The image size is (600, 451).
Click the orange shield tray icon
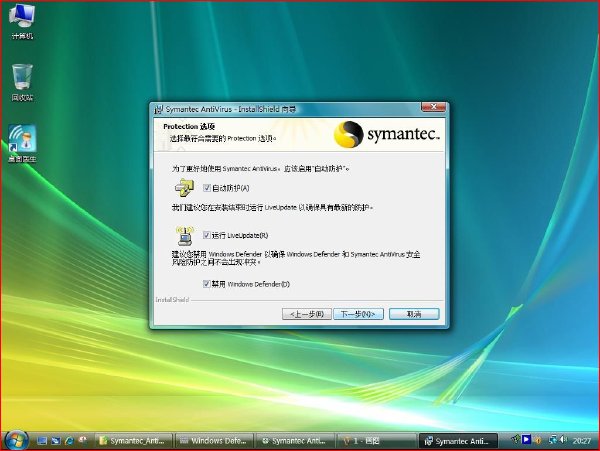tap(538, 440)
